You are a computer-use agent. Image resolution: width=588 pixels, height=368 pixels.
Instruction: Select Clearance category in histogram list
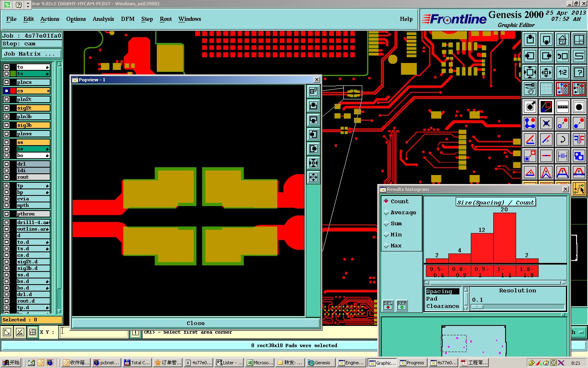tap(443, 306)
